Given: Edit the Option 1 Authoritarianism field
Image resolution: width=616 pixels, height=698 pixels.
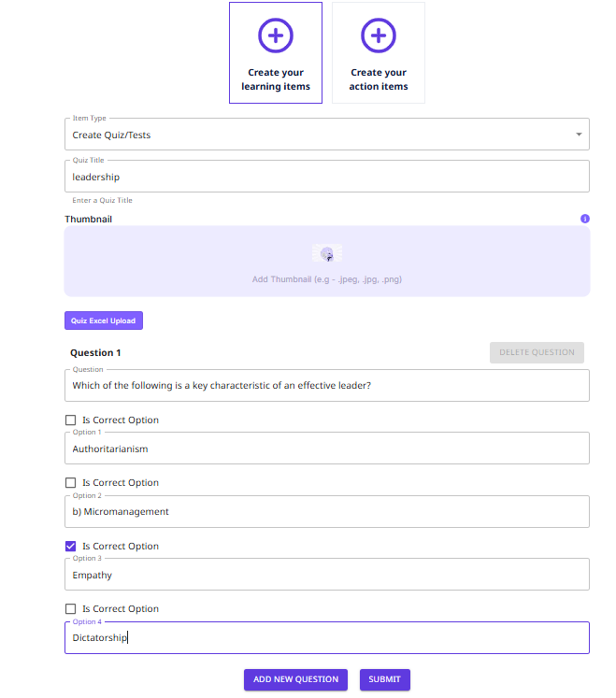Looking at the screenshot, I should pos(326,449).
